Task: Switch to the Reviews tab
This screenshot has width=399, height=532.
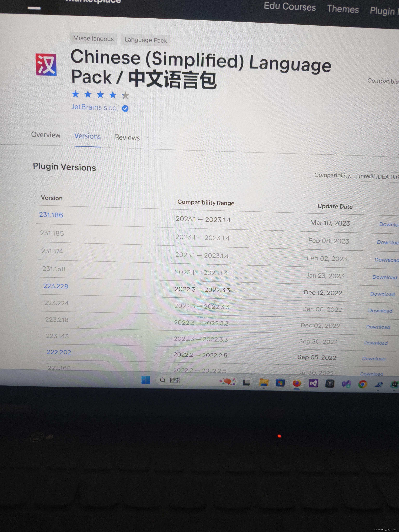Action: (x=127, y=137)
